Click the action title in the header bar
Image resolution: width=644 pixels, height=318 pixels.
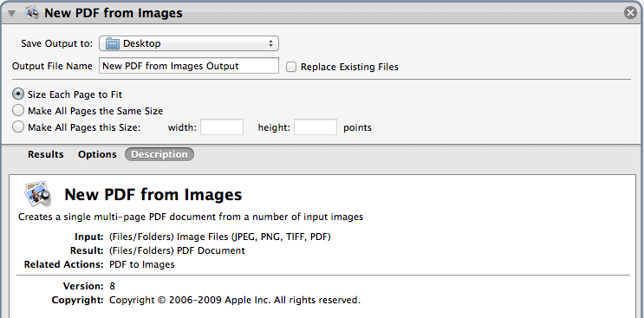click(x=114, y=13)
